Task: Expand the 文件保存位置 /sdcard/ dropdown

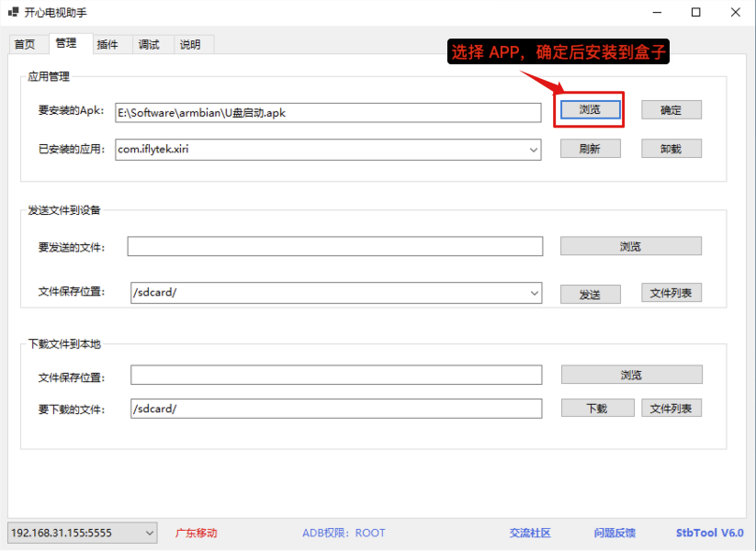Action: coord(534,293)
